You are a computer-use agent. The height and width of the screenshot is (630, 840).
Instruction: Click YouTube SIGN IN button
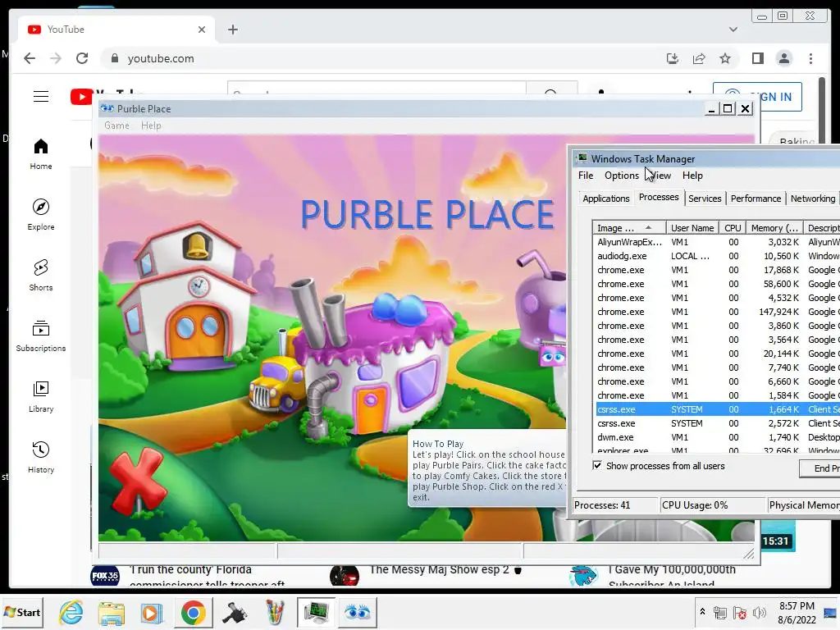780,97
